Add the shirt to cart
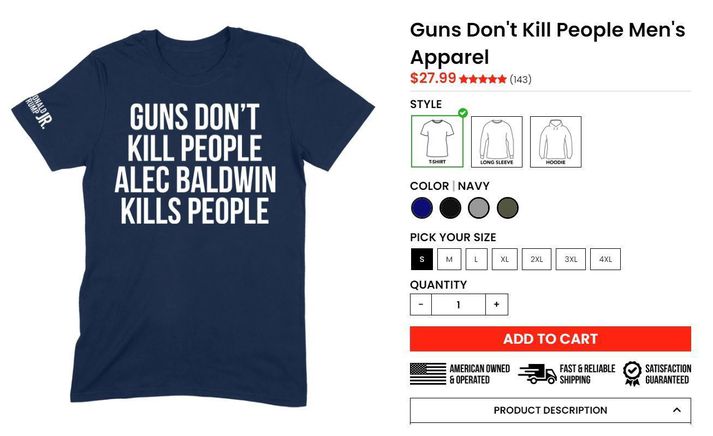Viewport: 713px width, 436px height. pos(550,339)
